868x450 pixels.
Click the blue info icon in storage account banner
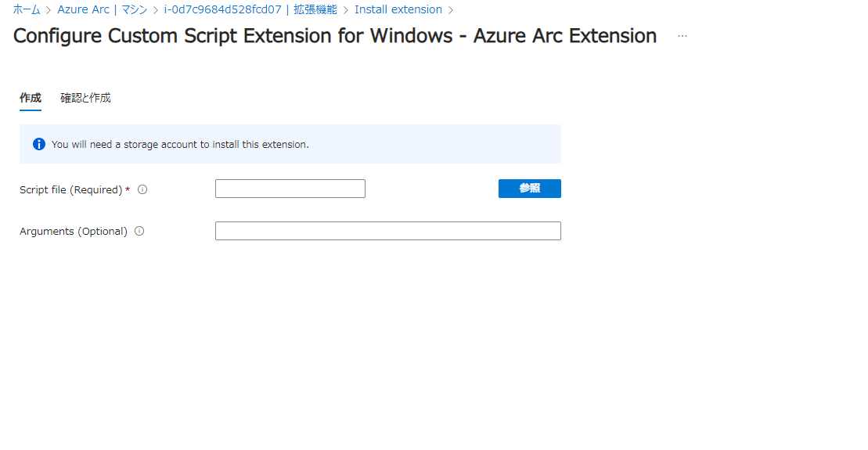pos(39,145)
